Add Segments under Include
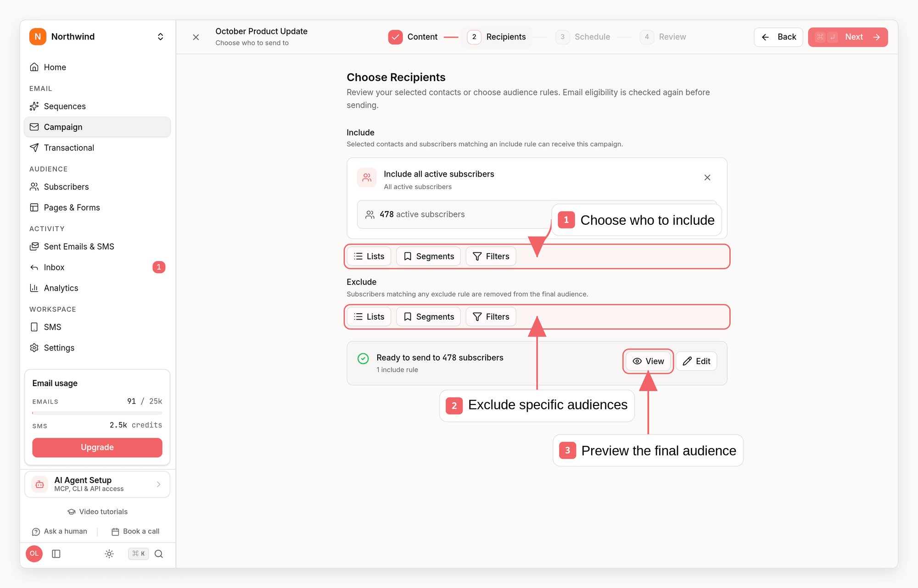Image resolution: width=918 pixels, height=588 pixels. 428,256
